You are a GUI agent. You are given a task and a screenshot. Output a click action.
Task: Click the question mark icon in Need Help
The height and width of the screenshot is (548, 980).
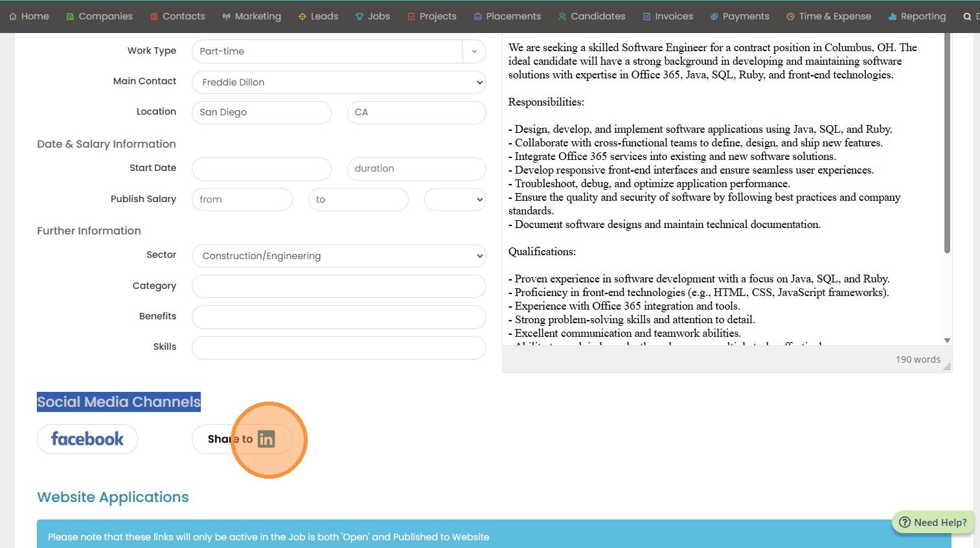905,522
